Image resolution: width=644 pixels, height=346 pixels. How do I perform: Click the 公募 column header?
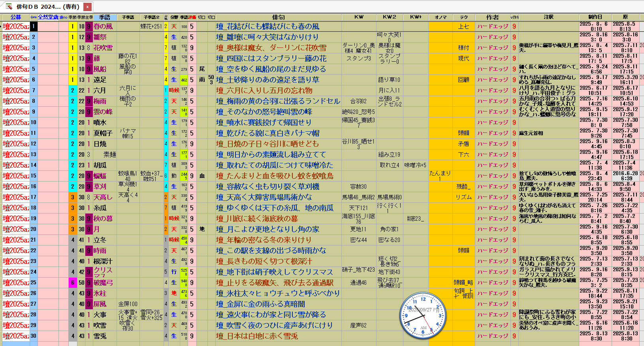point(16,17)
